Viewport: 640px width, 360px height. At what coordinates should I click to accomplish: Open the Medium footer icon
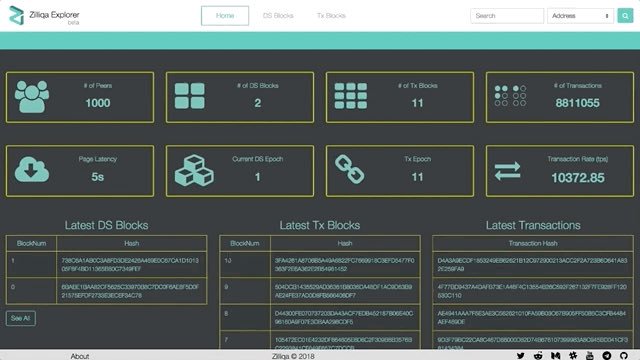[x=556, y=356]
